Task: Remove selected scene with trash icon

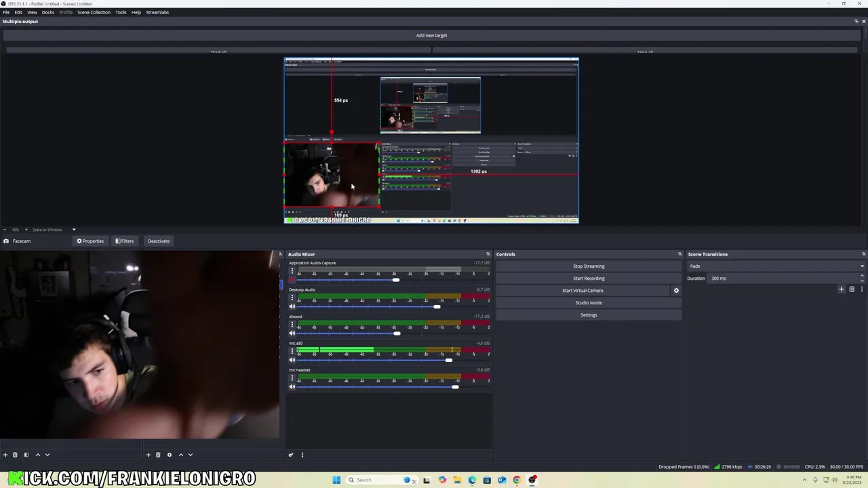Action: pyautogui.click(x=15, y=455)
